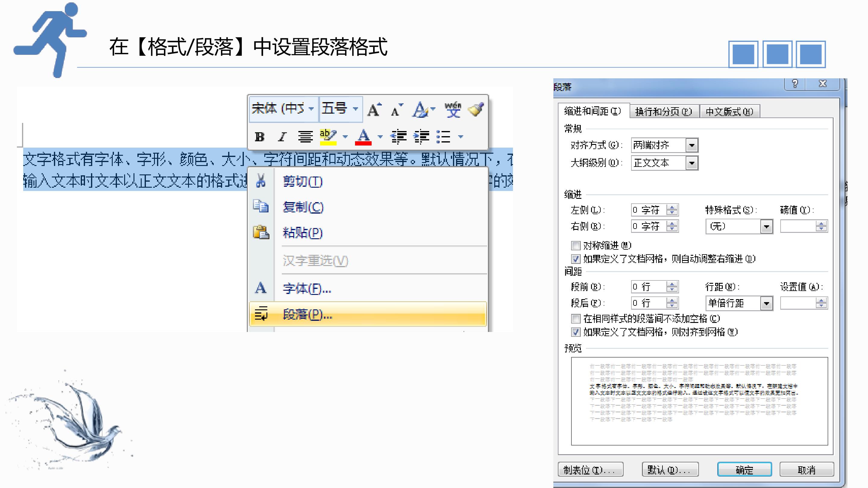Click the help question mark in 段落 dialog

[795, 83]
